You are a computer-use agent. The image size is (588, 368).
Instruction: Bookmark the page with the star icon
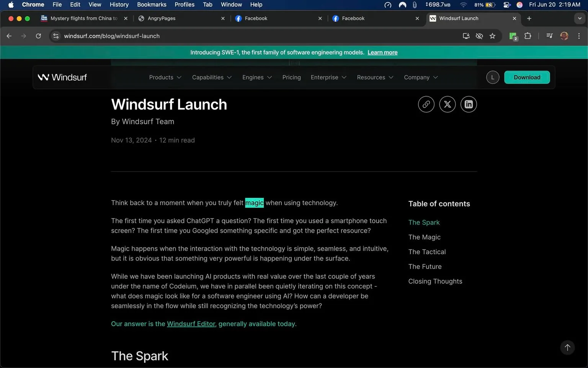[493, 36]
